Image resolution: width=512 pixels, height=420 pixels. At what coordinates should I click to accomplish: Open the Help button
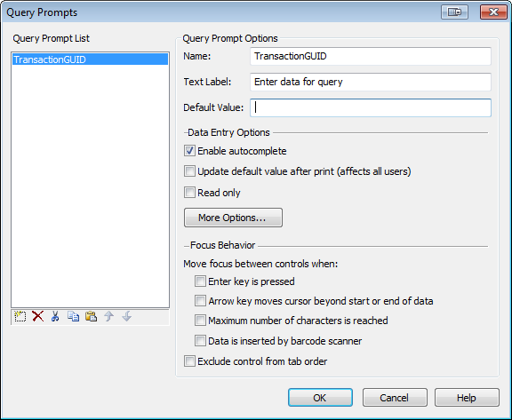click(x=467, y=398)
